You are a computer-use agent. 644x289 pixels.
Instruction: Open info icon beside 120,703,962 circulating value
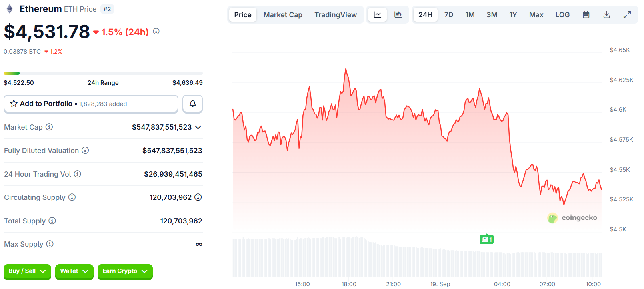point(198,197)
